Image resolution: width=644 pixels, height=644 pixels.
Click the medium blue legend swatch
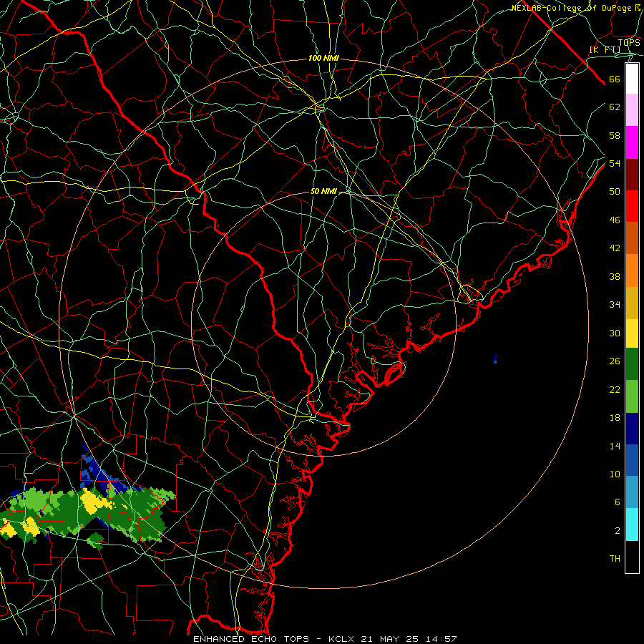pos(632,460)
